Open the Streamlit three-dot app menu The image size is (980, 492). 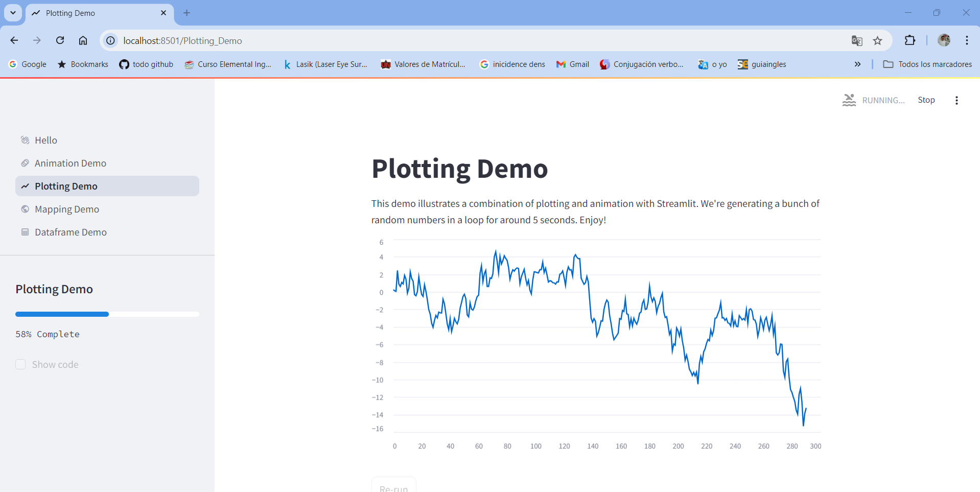tap(956, 100)
